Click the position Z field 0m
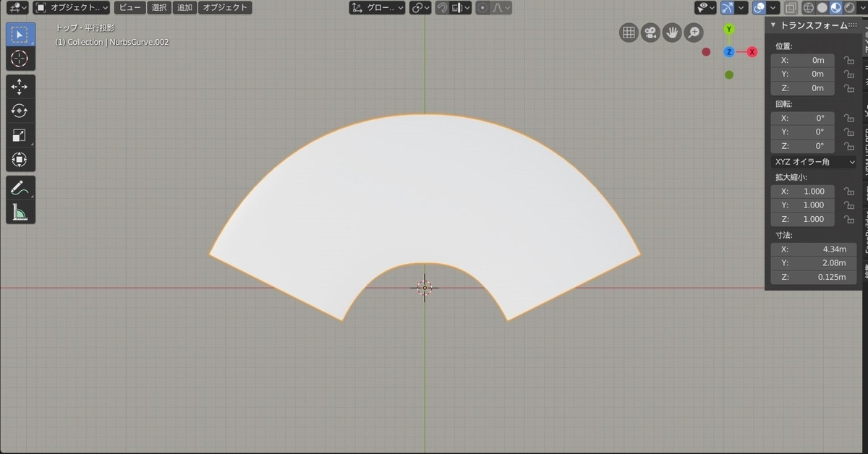Viewport: 868px width, 454px height. pos(802,88)
